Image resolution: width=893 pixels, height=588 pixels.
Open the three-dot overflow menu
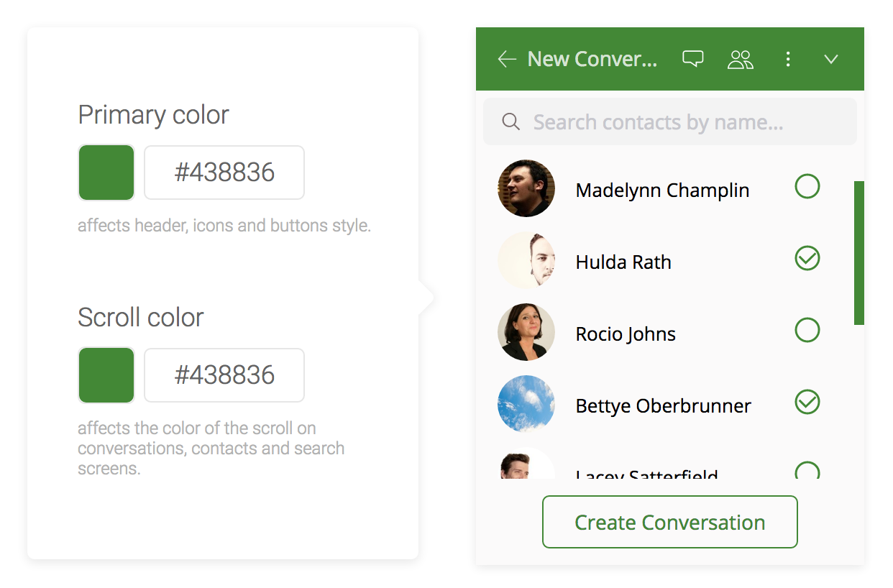[x=789, y=60]
